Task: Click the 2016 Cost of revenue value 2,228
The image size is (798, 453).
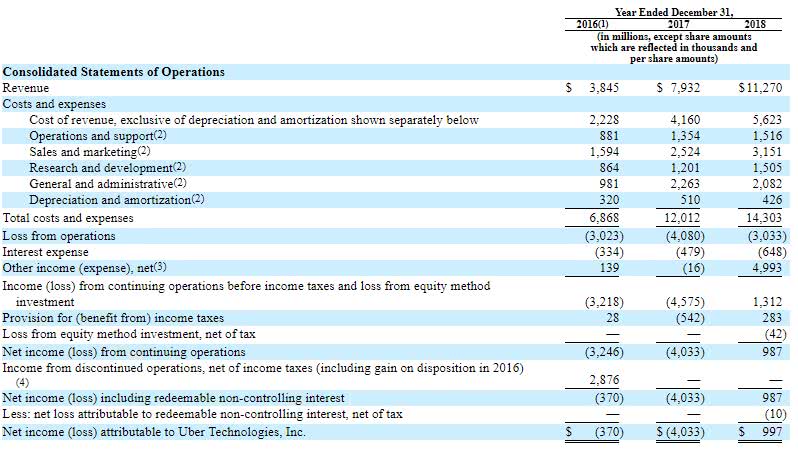Action: click(604, 120)
